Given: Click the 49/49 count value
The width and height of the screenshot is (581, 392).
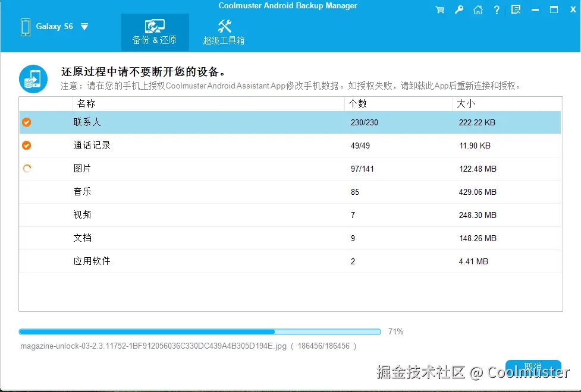Looking at the screenshot, I should click(x=360, y=146).
